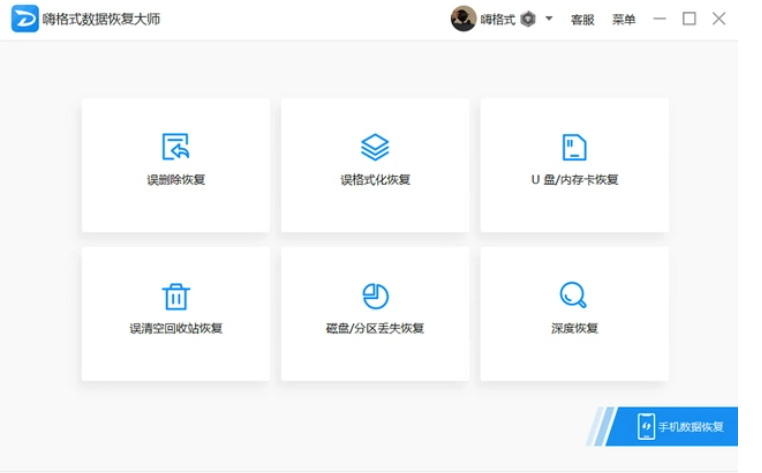Open 客服 customer service

pos(582,20)
